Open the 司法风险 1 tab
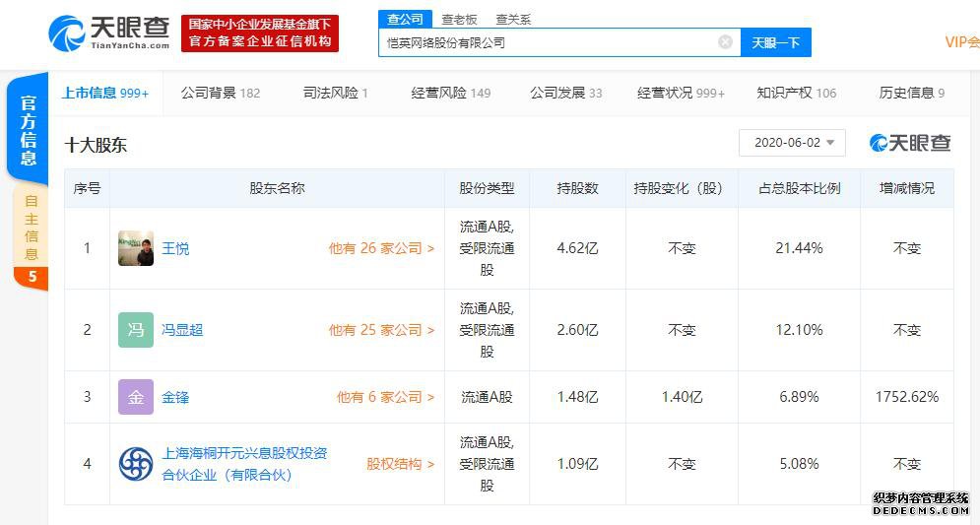 335,94
